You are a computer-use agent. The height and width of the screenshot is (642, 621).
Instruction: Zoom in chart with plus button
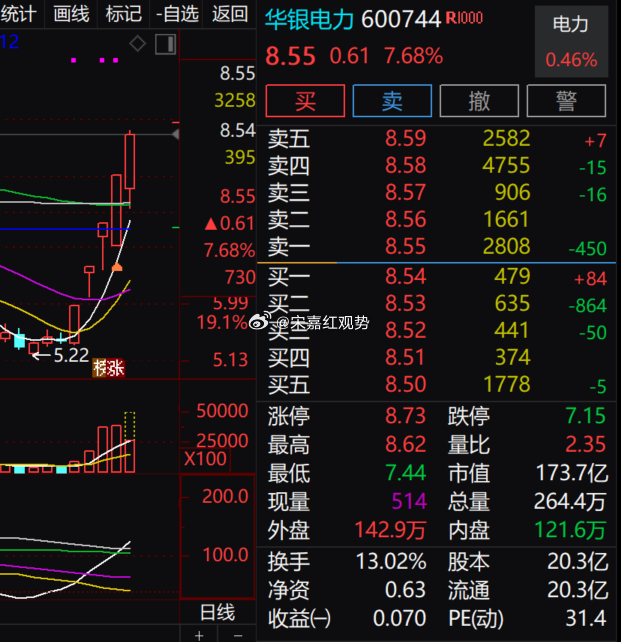click(199, 635)
